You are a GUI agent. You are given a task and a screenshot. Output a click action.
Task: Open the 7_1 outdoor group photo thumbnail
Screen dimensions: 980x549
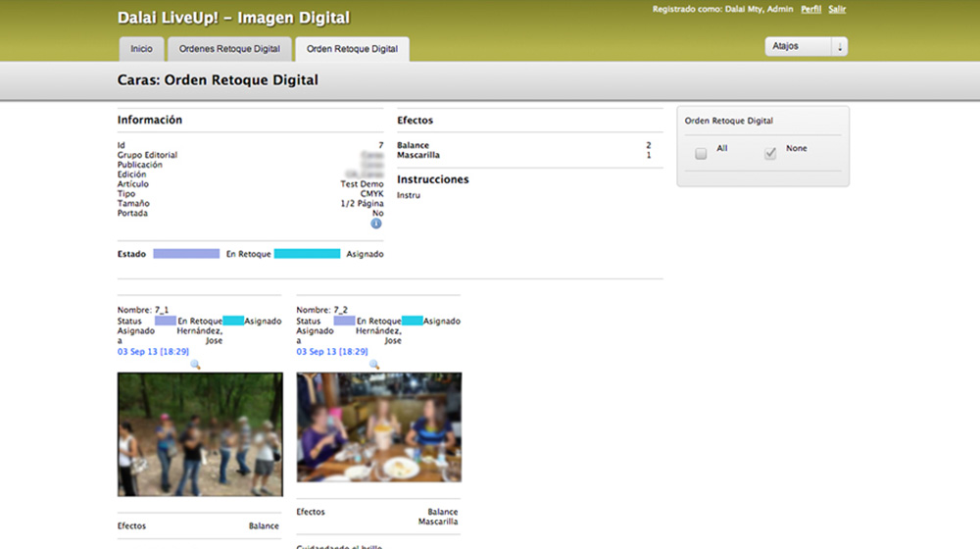pos(200,434)
